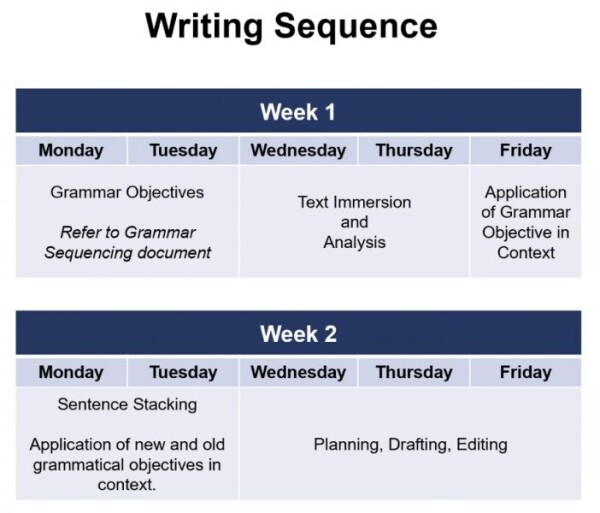Select the Week 2 header bar
Viewport: 600px width, 513px height.
pyautogui.click(x=298, y=334)
